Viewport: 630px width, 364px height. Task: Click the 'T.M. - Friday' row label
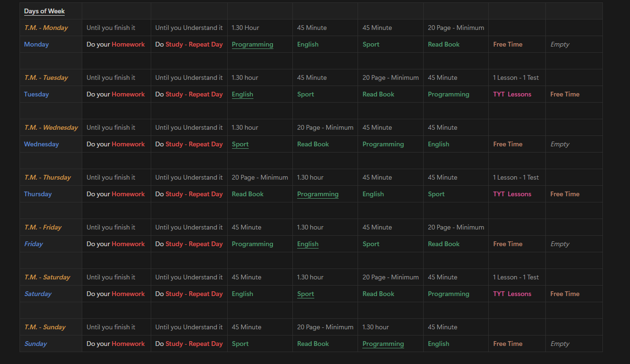[x=43, y=227]
